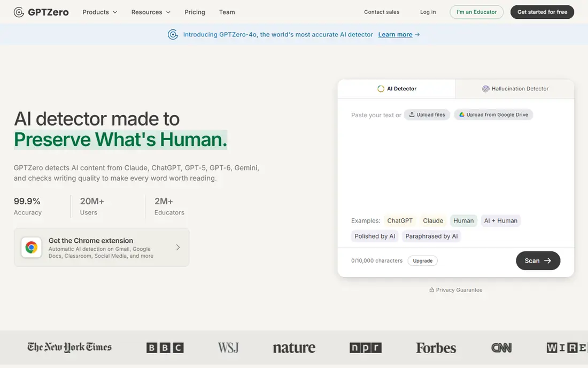Screen dimensions: 588x368
Task: Switch to the AI Detector tab
Action: coord(397,89)
